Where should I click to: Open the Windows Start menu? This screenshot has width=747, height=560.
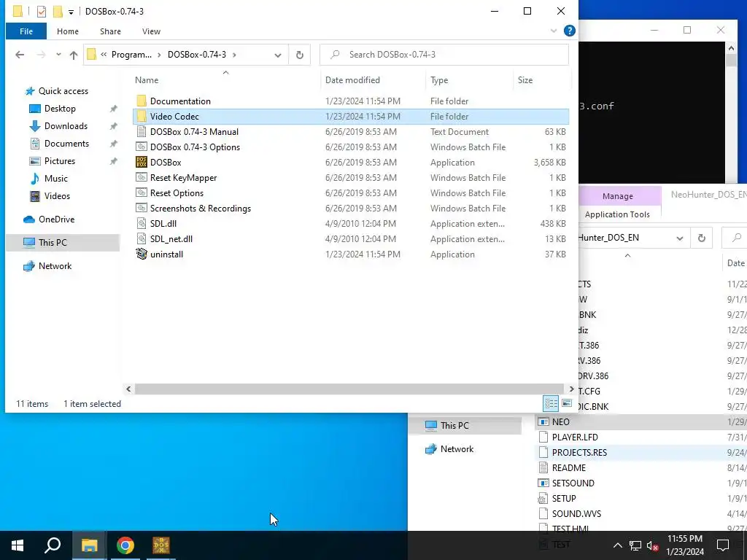click(18, 545)
